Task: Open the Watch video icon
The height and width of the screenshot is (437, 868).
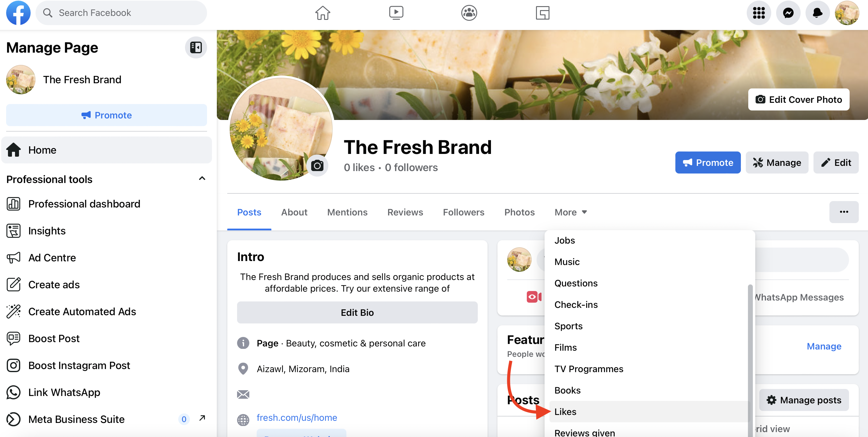Action: pyautogui.click(x=396, y=13)
